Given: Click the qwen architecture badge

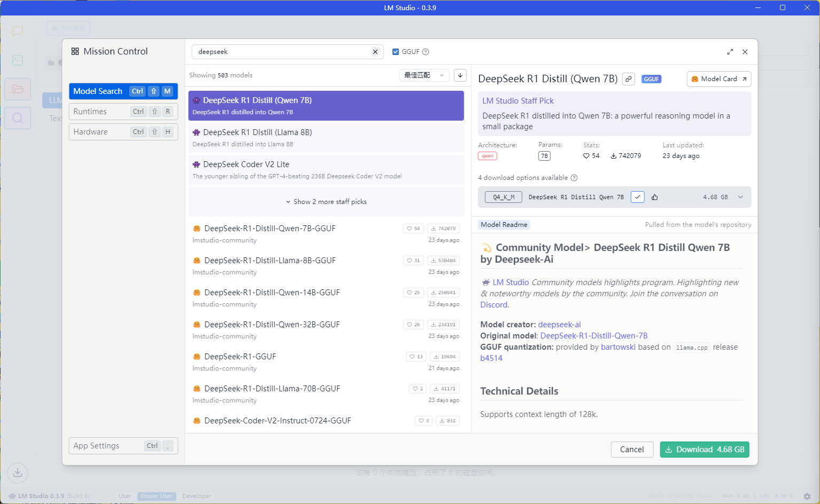Looking at the screenshot, I should point(487,156).
